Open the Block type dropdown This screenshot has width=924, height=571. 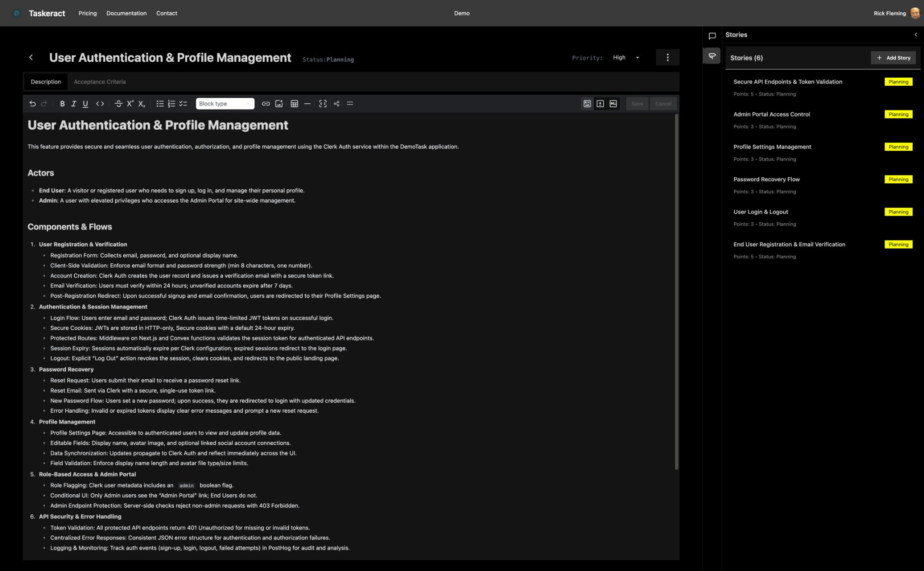(225, 104)
